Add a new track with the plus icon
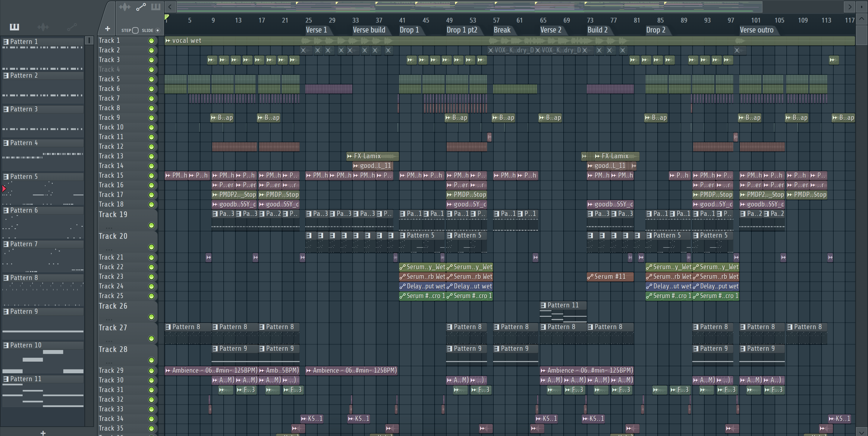The width and height of the screenshot is (868, 436). click(108, 29)
